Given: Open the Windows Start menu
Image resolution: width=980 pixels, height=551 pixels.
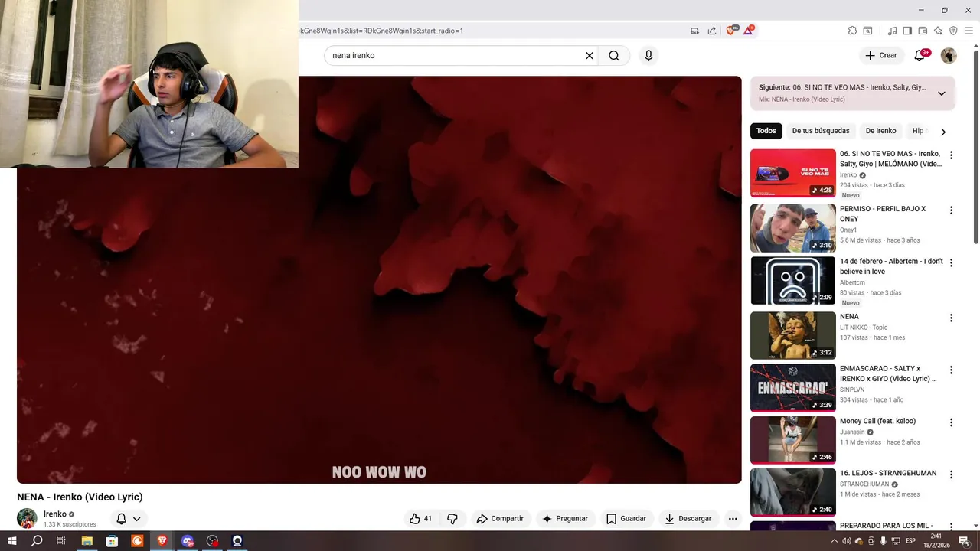Looking at the screenshot, I should pyautogui.click(x=11, y=541).
